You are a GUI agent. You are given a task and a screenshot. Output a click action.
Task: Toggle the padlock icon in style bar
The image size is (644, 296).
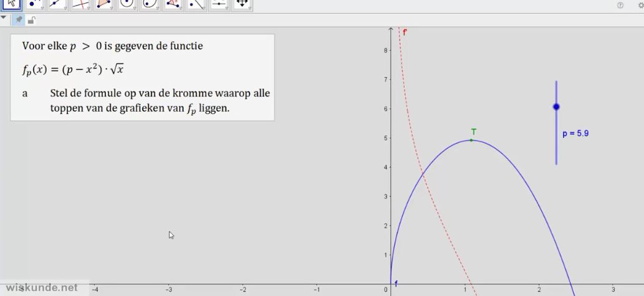pos(32,20)
